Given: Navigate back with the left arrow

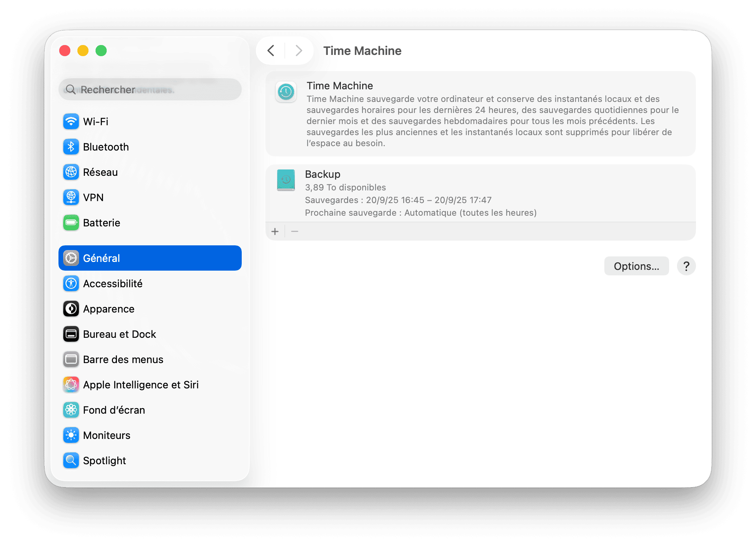Looking at the screenshot, I should point(271,51).
